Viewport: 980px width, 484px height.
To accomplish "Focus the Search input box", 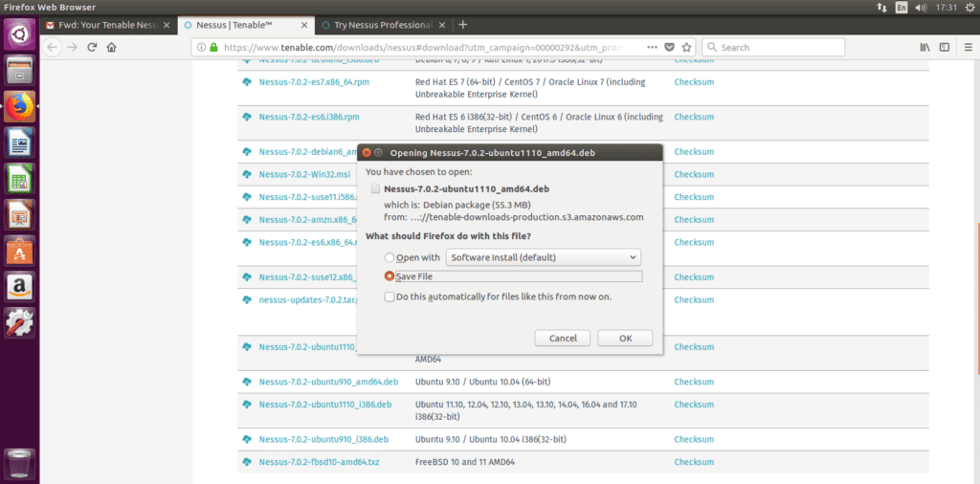I will coord(773,48).
